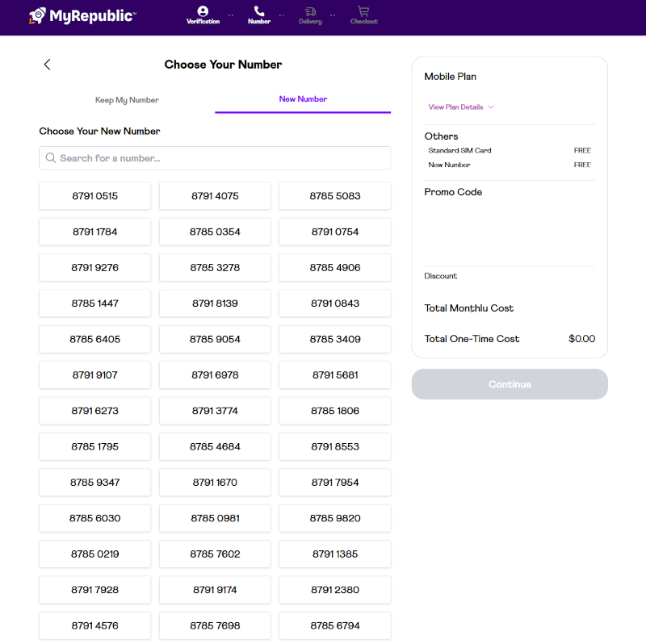Select number 8791 1670

click(215, 483)
